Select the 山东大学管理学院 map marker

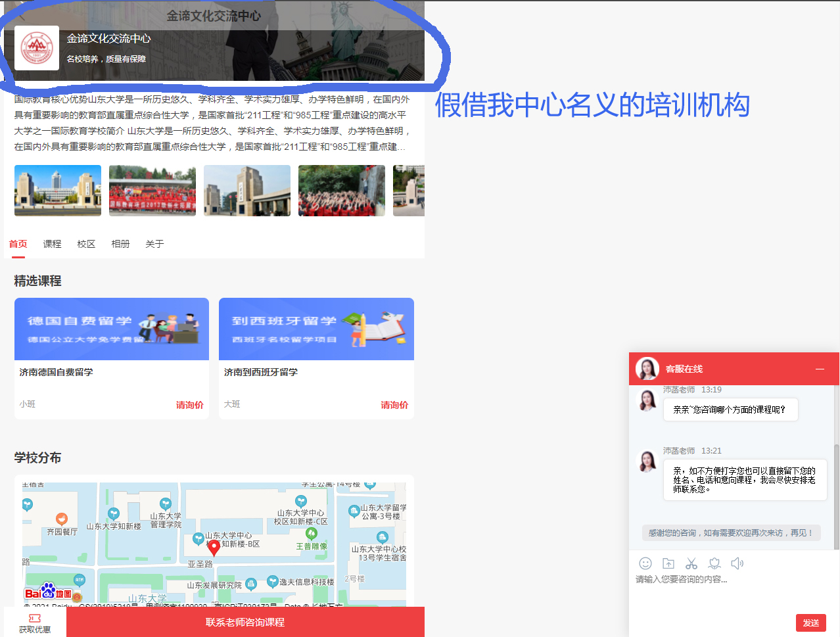coord(166,505)
